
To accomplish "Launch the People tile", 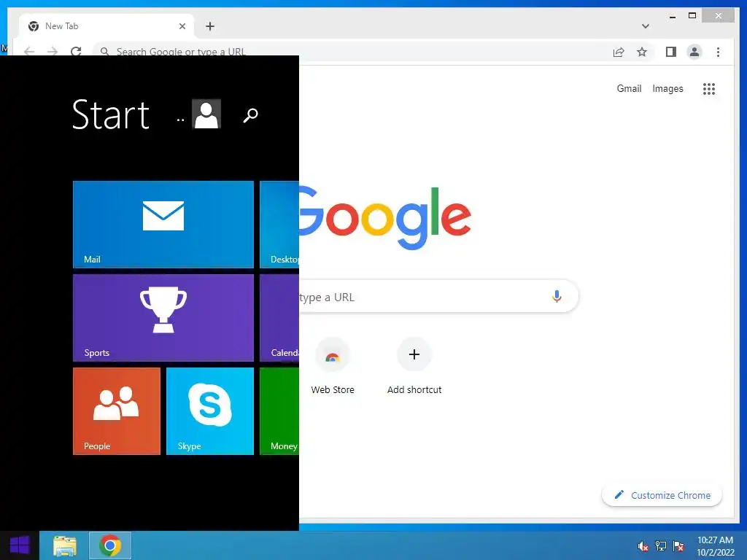I will point(116,411).
